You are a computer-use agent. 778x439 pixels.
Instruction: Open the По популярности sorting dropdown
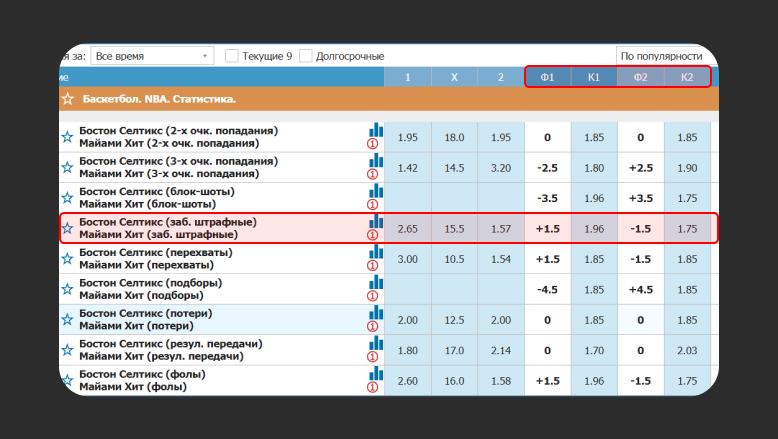[x=664, y=56]
